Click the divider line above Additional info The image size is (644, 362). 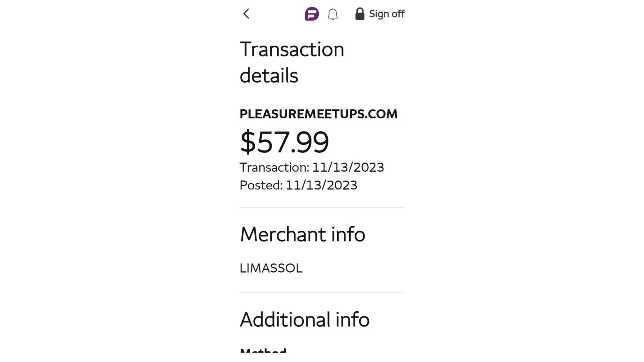322,292
